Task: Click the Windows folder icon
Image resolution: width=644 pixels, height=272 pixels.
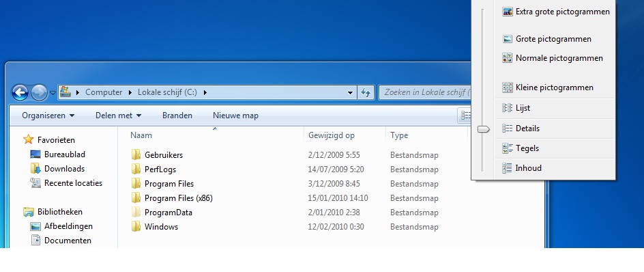Action: tap(136, 226)
